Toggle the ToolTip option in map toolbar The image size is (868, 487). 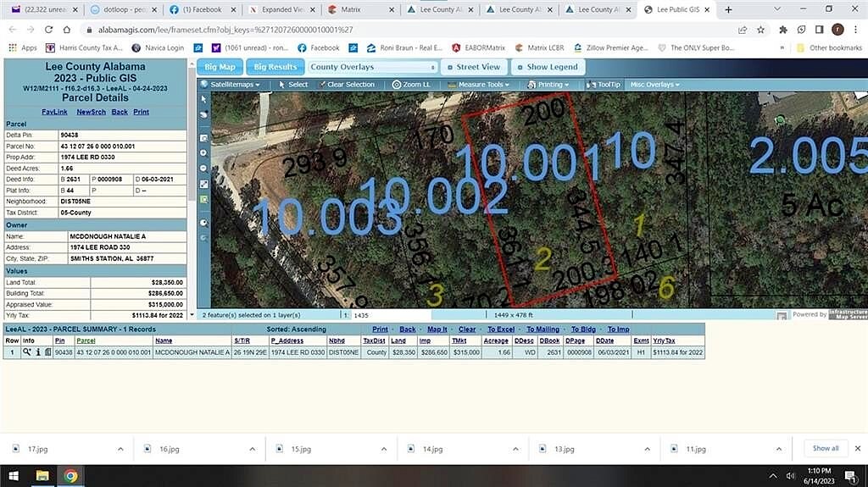pos(604,85)
